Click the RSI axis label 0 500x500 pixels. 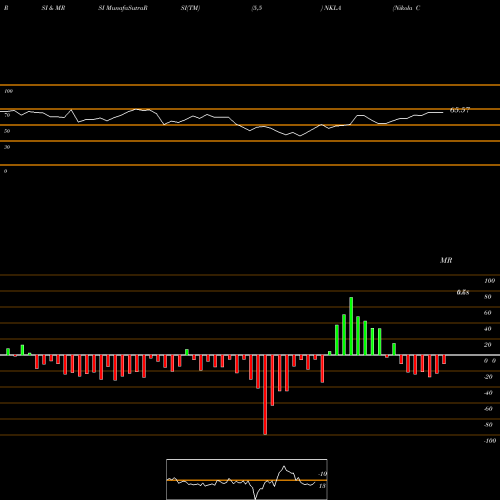5,171
